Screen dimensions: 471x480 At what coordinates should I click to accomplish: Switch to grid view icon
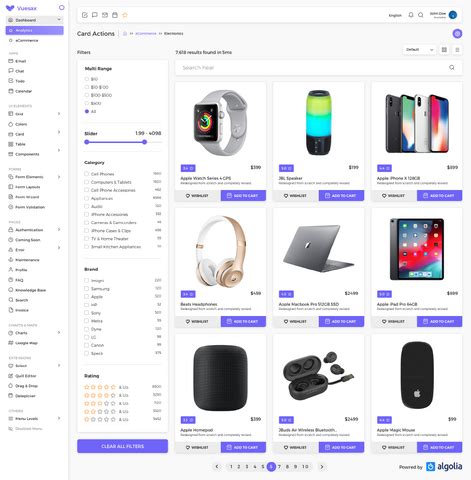point(444,50)
